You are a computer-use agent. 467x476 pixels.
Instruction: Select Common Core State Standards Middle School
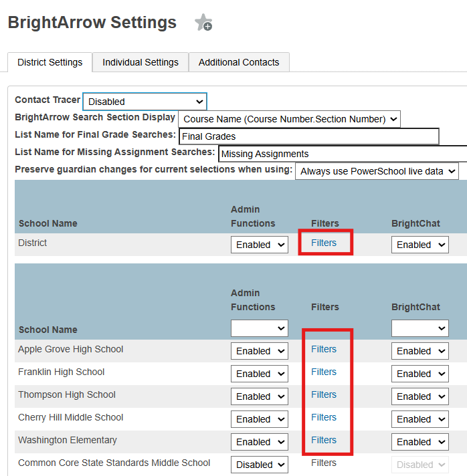(x=114, y=463)
